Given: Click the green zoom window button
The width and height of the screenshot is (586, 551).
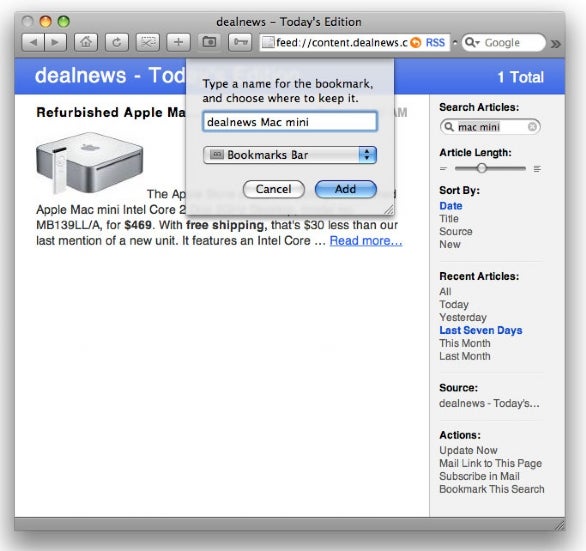Looking at the screenshot, I should (64, 21).
